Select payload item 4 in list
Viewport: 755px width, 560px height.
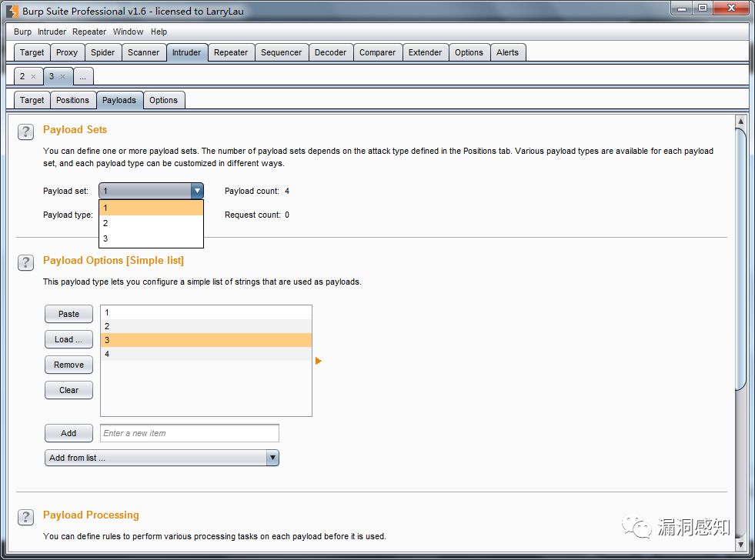pos(206,354)
